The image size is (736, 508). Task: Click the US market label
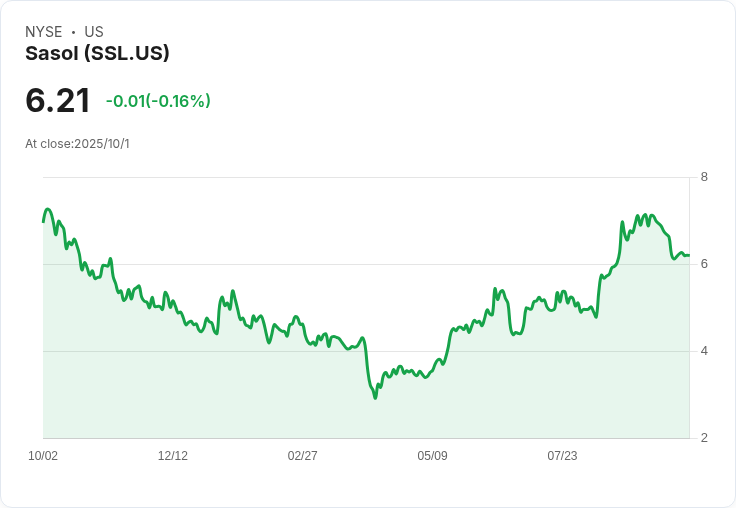[94, 32]
